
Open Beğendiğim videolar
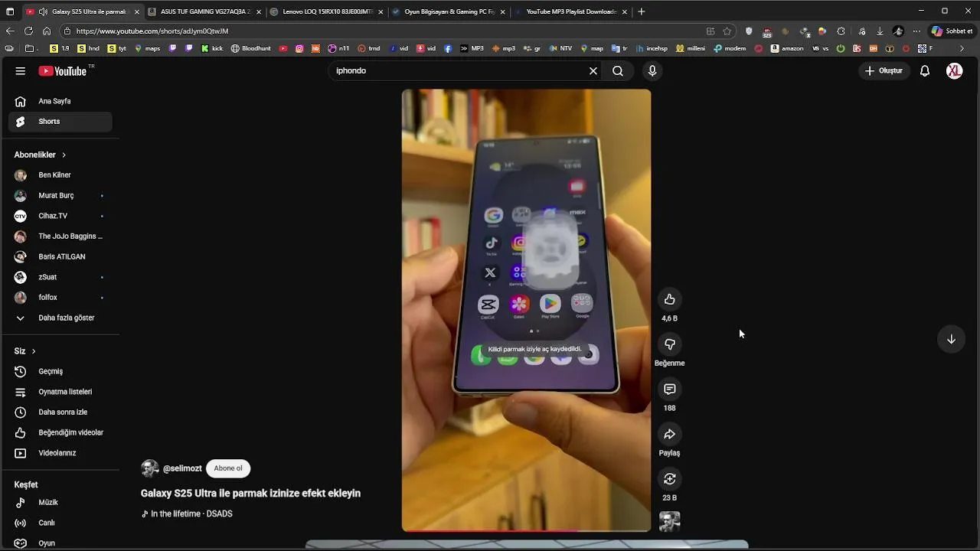coord(60,432)
